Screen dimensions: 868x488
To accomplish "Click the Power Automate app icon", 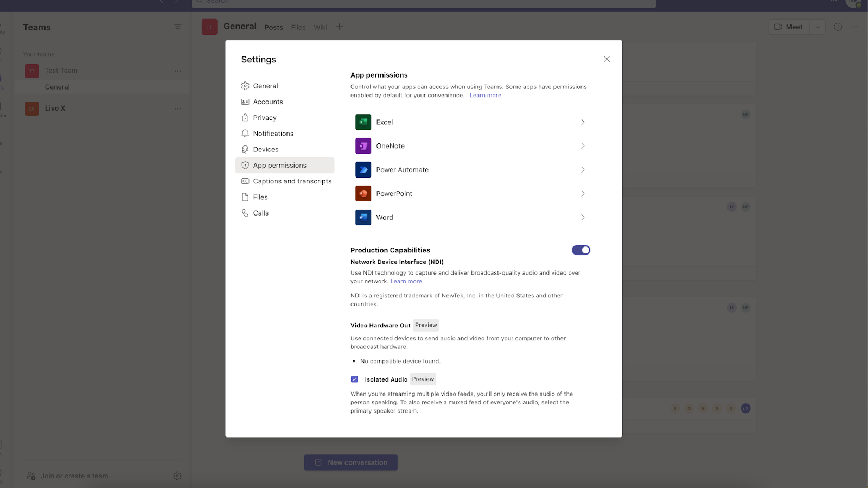I will [363, 170].
